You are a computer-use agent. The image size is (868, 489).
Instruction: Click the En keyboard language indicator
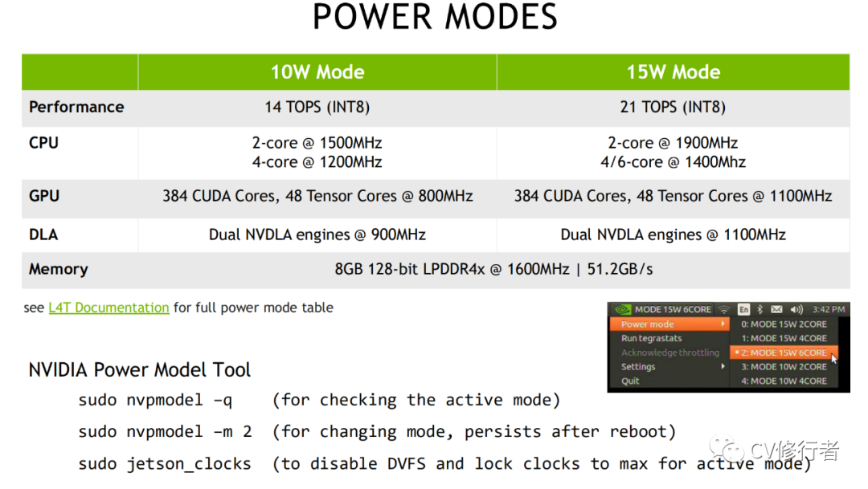tap(743, 310)
